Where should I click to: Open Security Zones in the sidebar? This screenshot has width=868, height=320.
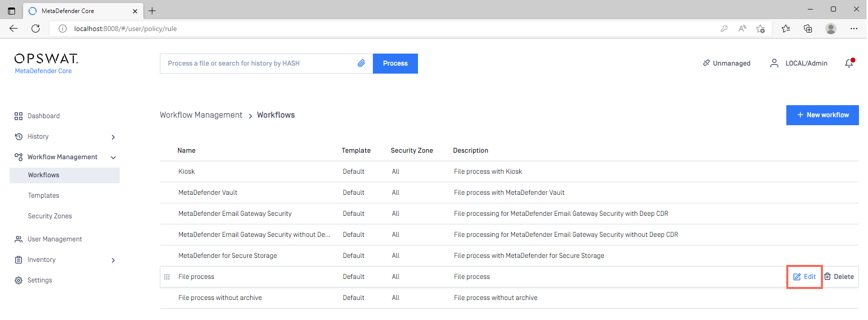pos(50,216)
